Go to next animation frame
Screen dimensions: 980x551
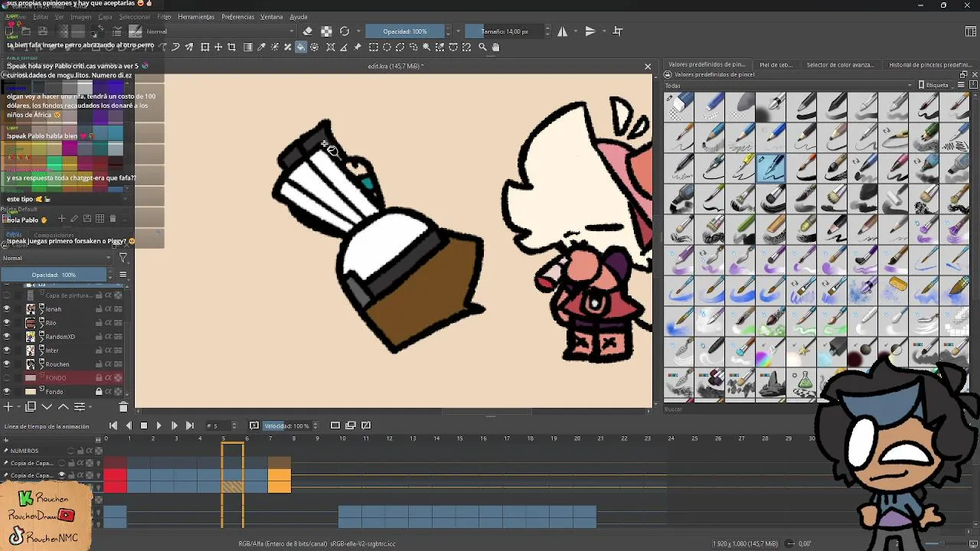point(174,425)
